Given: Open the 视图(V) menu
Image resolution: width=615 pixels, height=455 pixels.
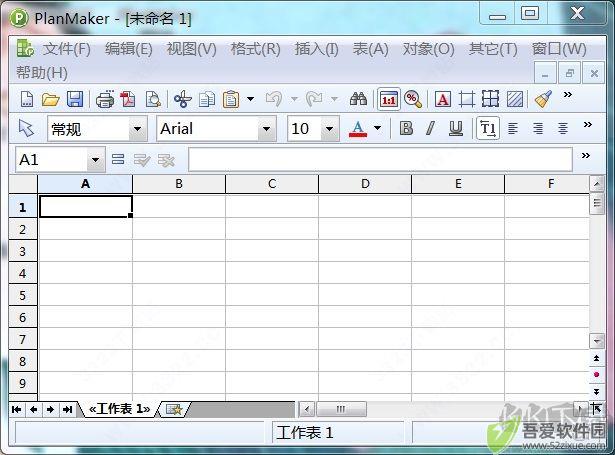Looking at the screenshot, I should tap(191, 49).
